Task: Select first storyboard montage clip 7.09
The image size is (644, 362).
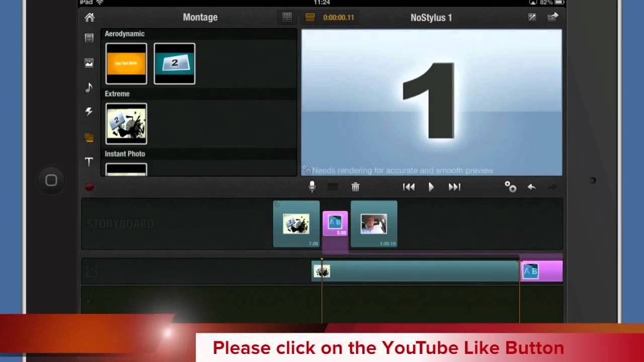Action: click(x=296, y=224)
